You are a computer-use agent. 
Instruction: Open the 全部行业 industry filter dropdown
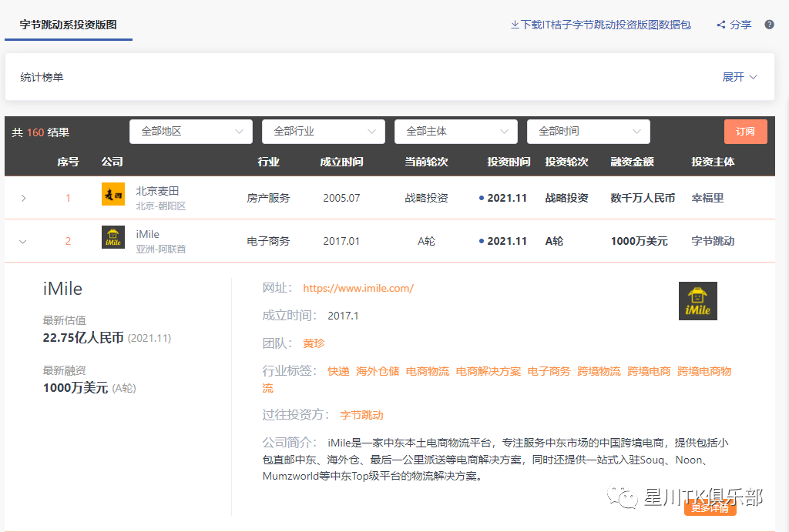click(x=323, y=132)
